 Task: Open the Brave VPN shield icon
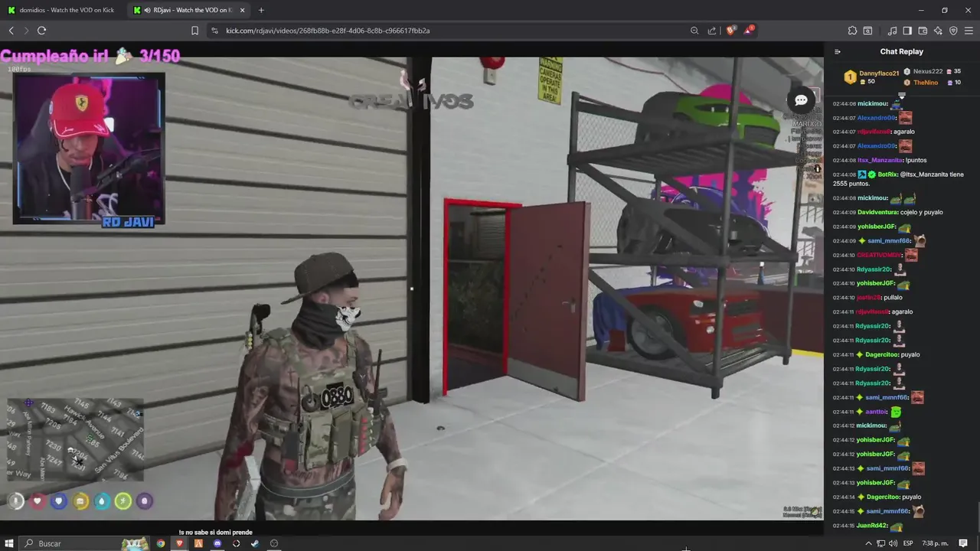[x=953, y=31]
